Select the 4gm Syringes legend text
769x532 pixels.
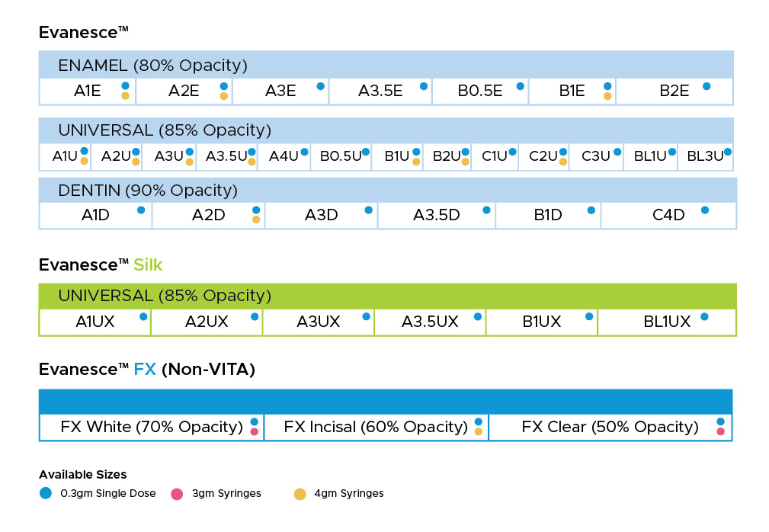point(349,493)
